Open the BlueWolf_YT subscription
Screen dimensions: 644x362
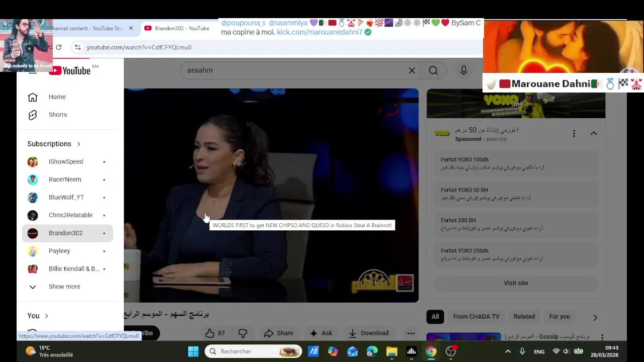pos(67,198)
